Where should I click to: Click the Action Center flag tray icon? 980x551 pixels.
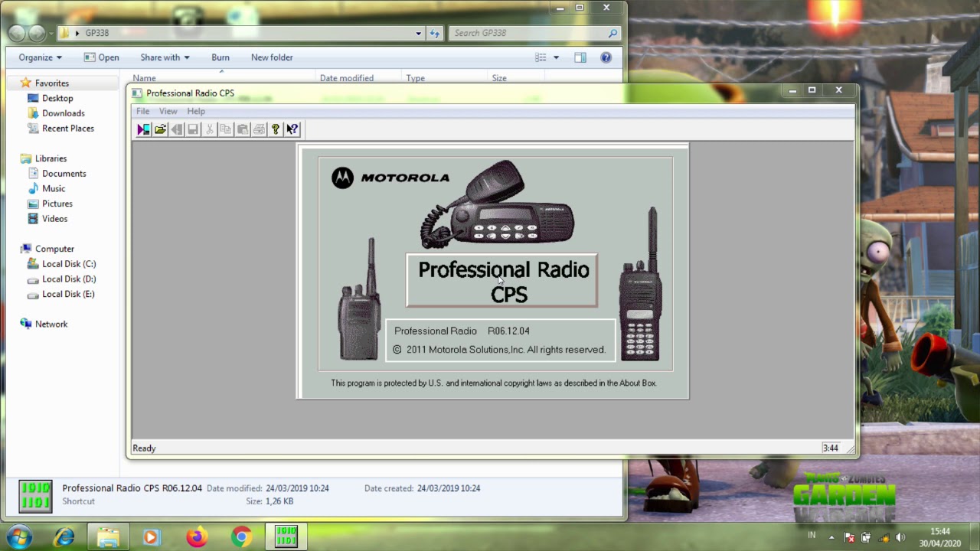(850, 538)
